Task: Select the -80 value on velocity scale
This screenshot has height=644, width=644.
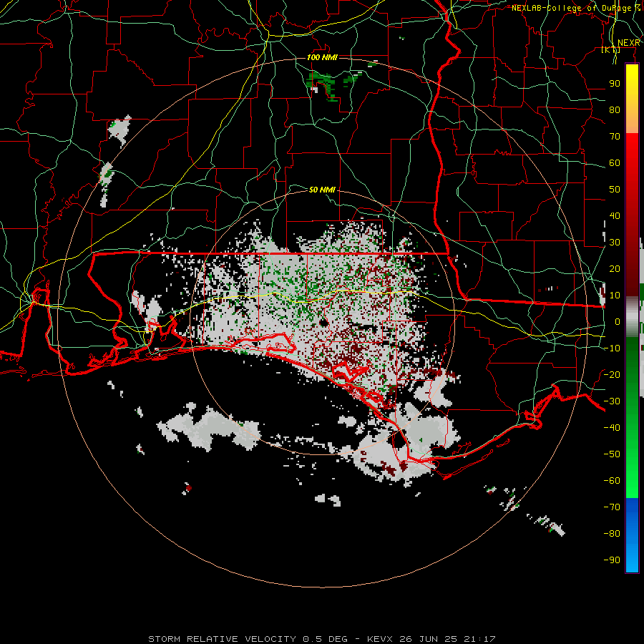Action: (x=612, y=534)
